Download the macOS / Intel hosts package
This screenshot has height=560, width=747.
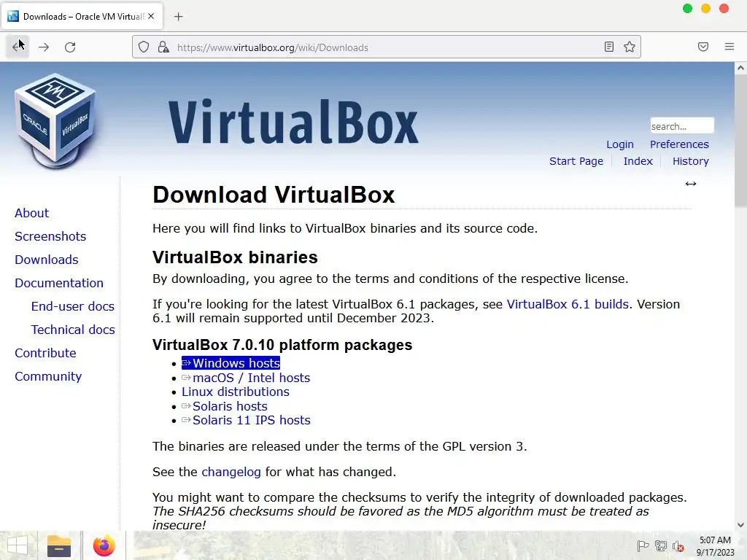point(246,378)
